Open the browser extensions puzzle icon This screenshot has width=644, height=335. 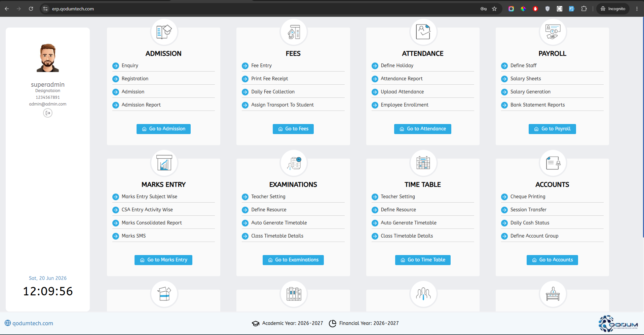[584, 9]
